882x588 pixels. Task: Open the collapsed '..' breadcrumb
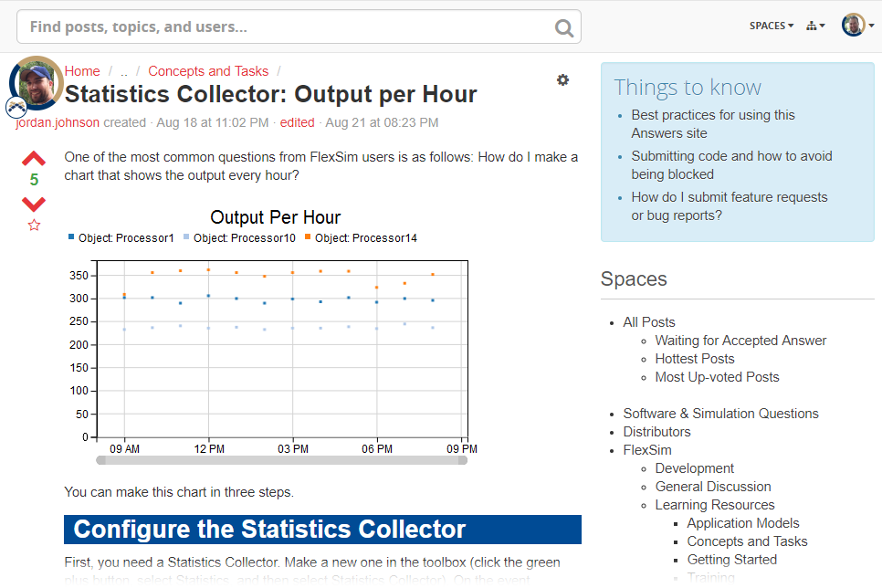124,71
